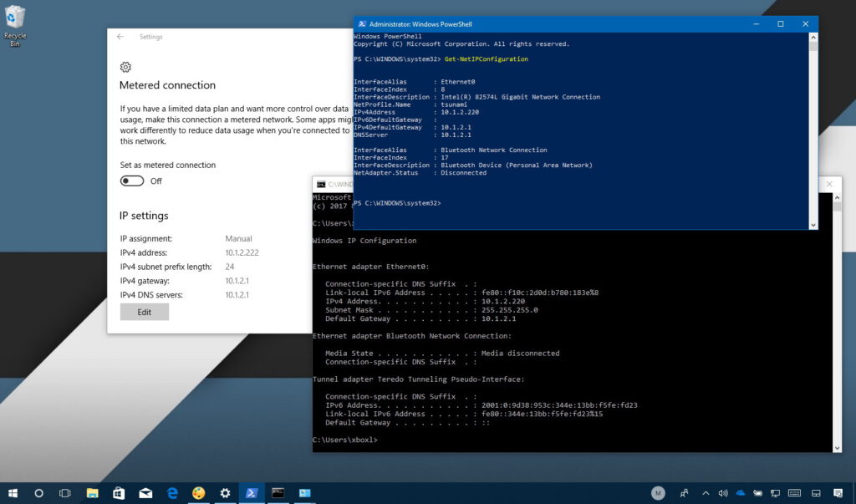Launch the Settings app from the taskbar
This screenshot has width=856, height=504.
pyautogui.click(x=225, y=493)
